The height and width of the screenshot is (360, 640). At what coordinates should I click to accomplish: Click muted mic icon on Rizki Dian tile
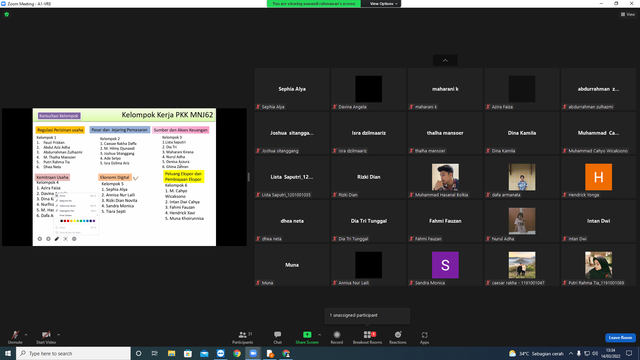click(x=335, y=195)
